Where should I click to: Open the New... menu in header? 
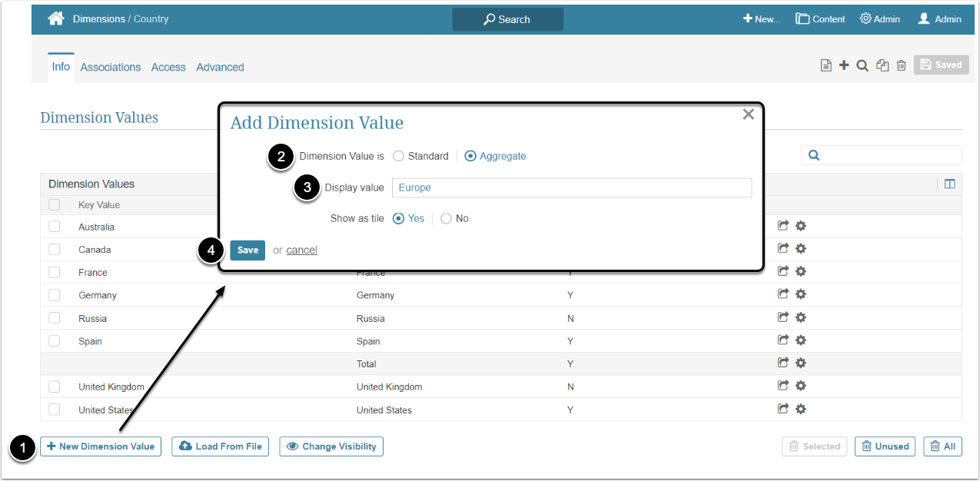click(761, 19)
